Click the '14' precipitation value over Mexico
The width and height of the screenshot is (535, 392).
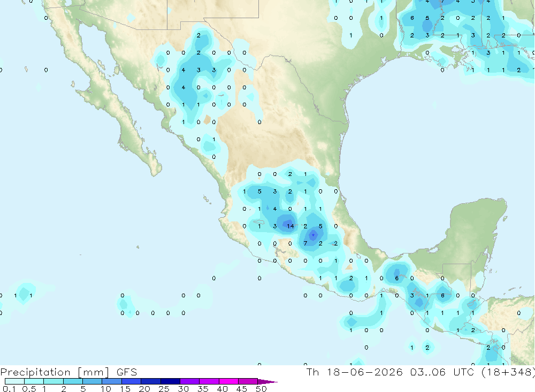(x=290, y=226)
